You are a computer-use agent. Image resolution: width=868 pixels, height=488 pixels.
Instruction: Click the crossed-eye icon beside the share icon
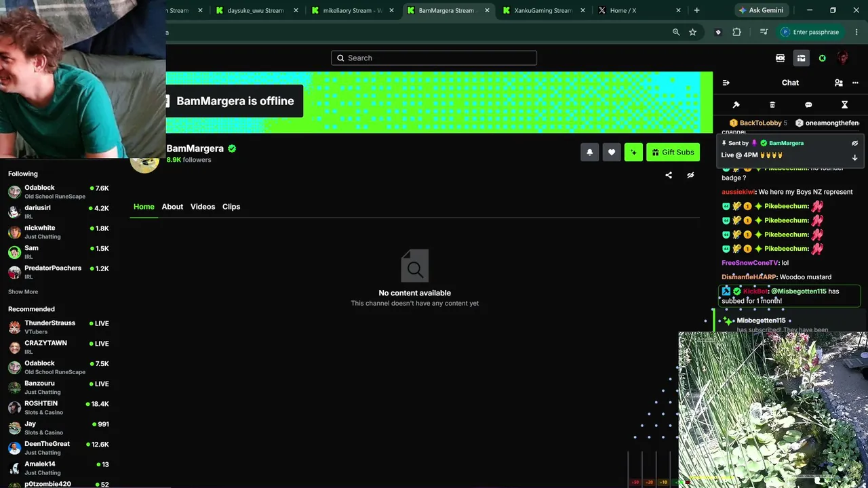coord(690,175)
